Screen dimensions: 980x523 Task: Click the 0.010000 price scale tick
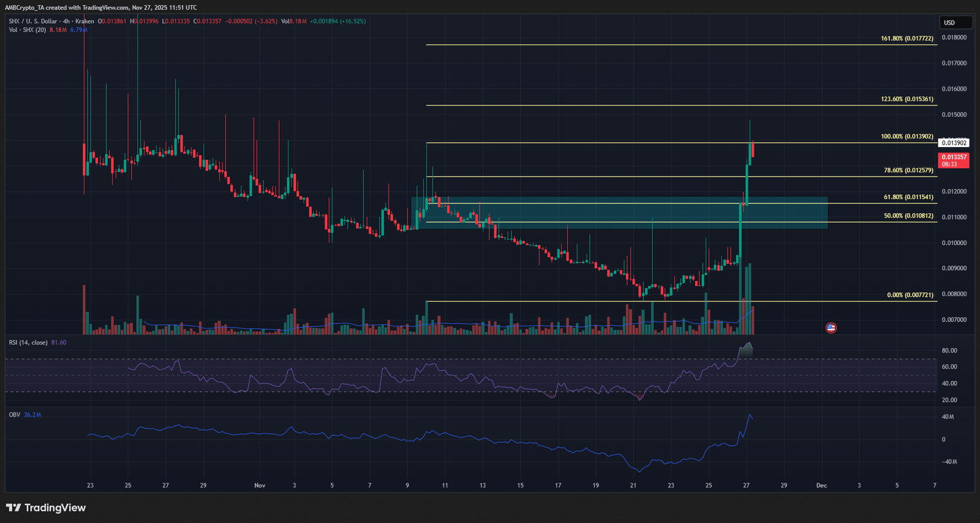pos(954,243)
